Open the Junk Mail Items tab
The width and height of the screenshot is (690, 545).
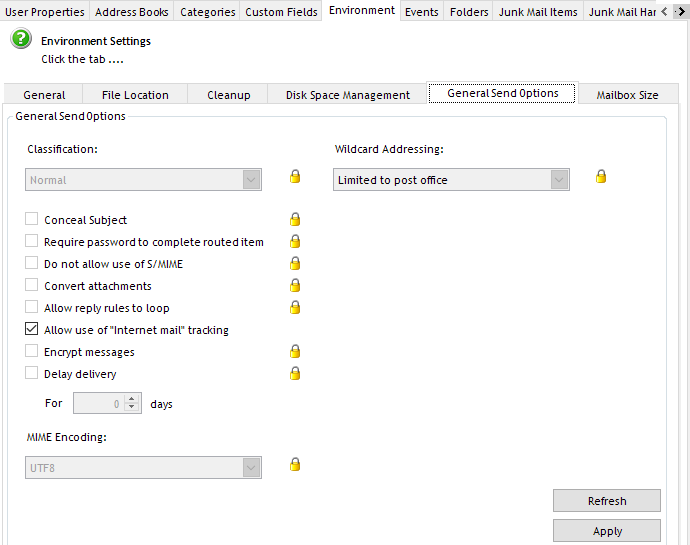[538, 12]
